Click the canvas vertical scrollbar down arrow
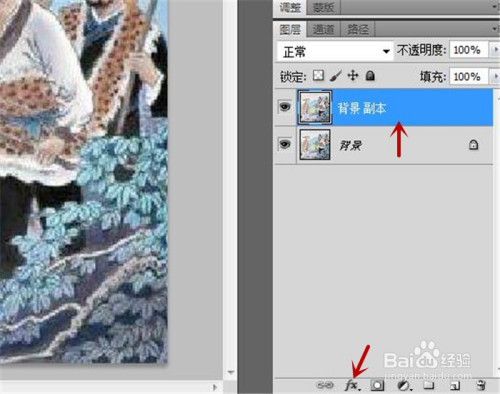 tap(230, 372)
